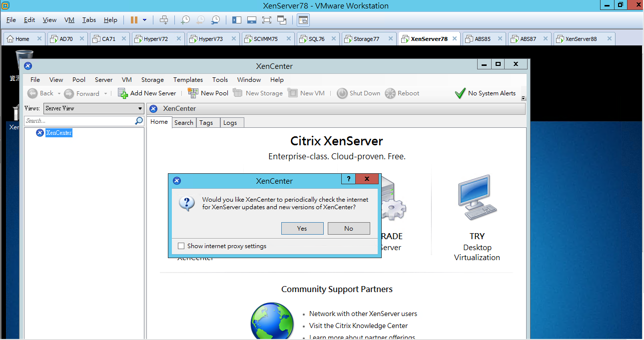
Task: Switch to the Home tab in VMware
Action: point(24,38)
